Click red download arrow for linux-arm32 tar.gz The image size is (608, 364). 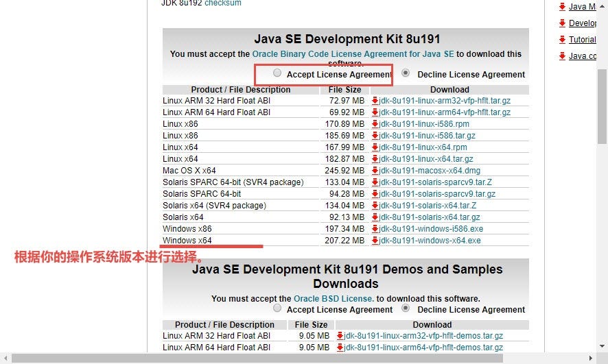pos(375,101)
